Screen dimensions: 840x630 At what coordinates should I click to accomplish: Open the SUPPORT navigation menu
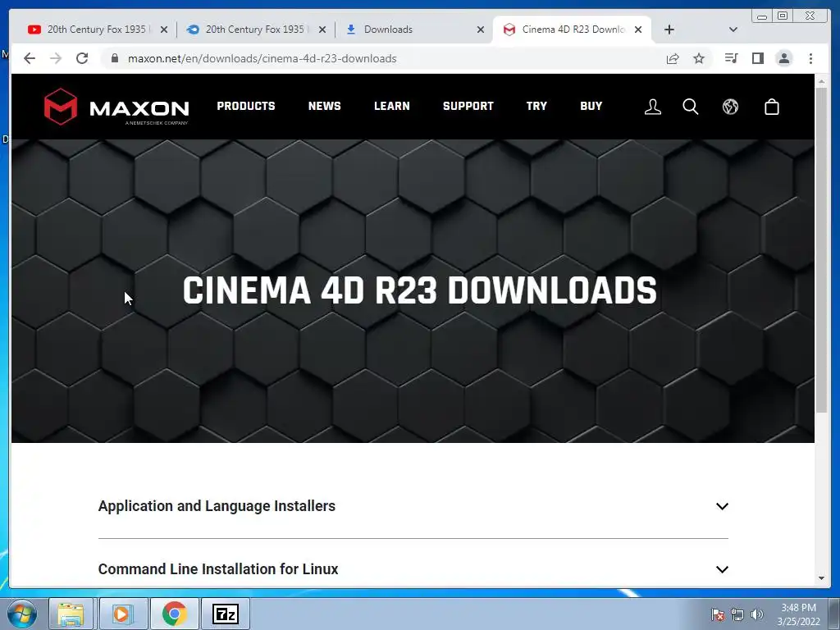[x=468, y=106]
